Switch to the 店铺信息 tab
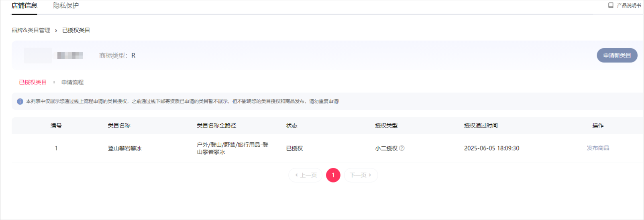The width and height of the screenshot is (644, 220). tap(24, 6)
